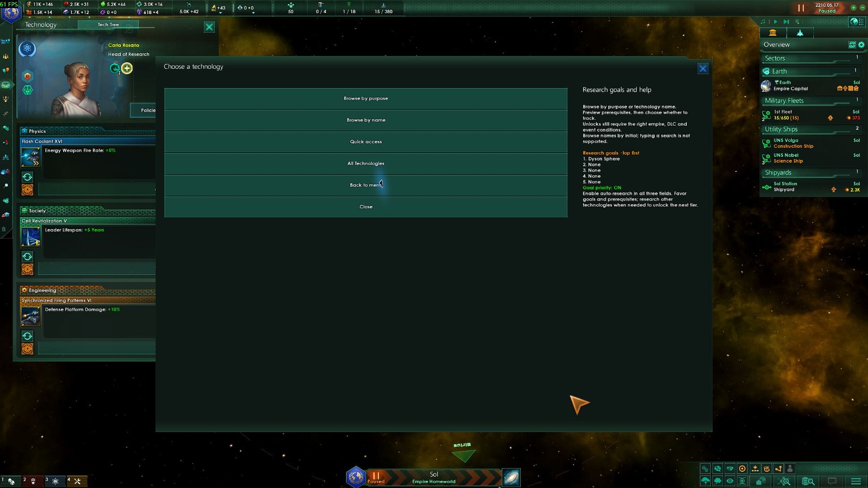868x488 pixels.
Task: Decrease game speed with minus button
Action: click(x=862, y=8)
